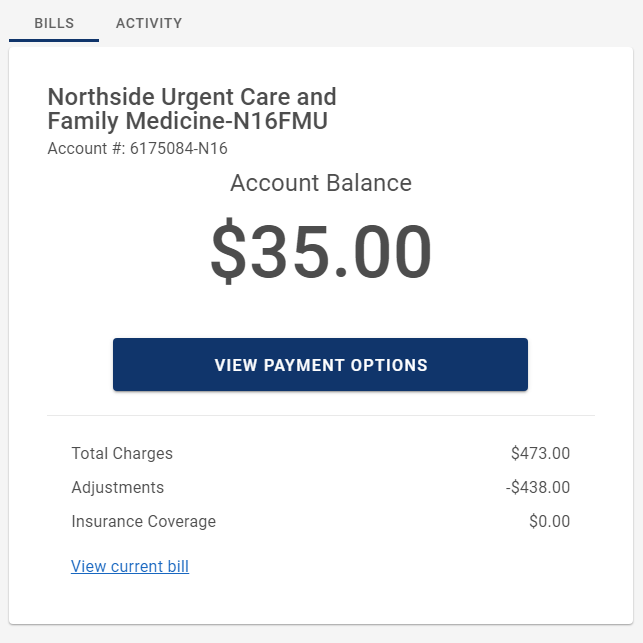Select the BILLS tab
Viewport: 643px width, 643px height.
click(x=54, y=23)
